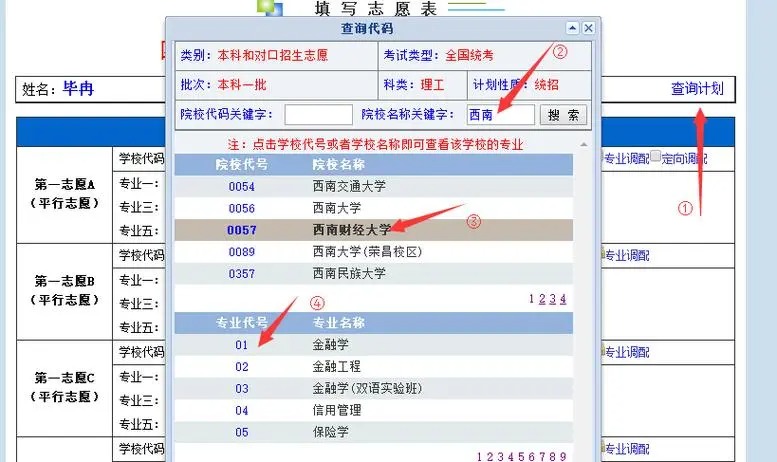
Task: Click the 专业调配 label in the 第一志愿C row
Action: [626, 352]
